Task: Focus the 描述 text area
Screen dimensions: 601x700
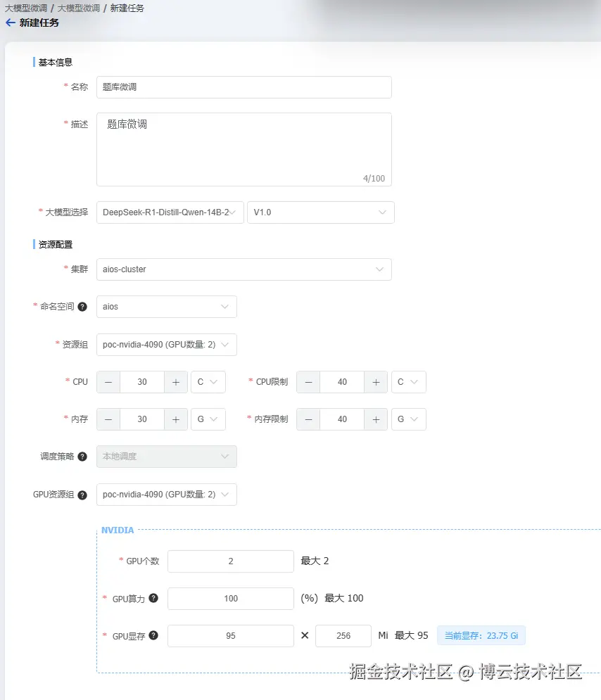Action: click(x=243, y=150)
